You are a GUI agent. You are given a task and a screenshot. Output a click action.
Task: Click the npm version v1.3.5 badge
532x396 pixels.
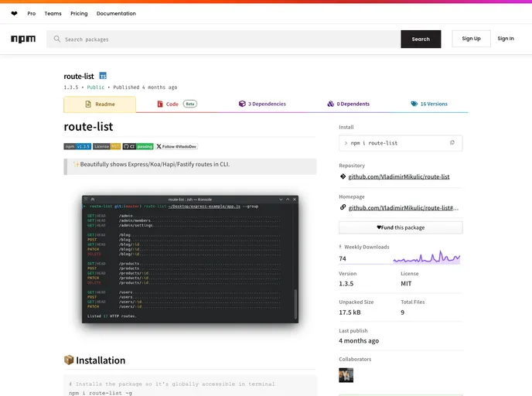click(77, 146)
